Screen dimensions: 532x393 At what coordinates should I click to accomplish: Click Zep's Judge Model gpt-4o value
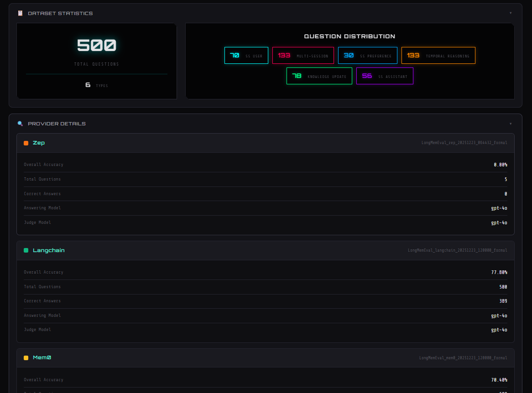click(x=499, y=223)
